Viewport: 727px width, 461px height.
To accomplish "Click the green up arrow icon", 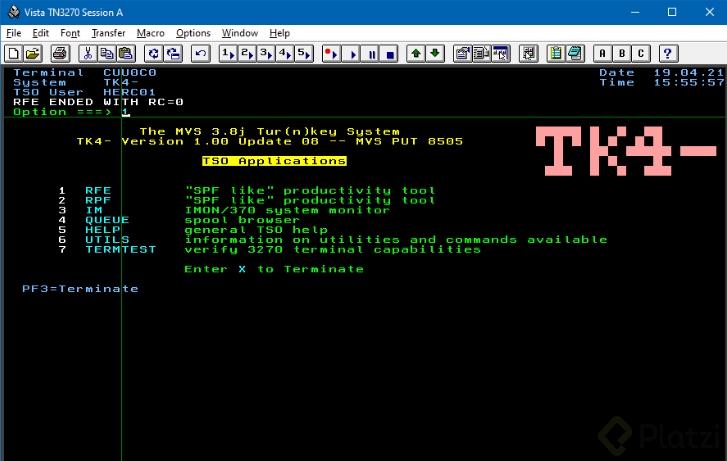I will [x=416, y=53].
